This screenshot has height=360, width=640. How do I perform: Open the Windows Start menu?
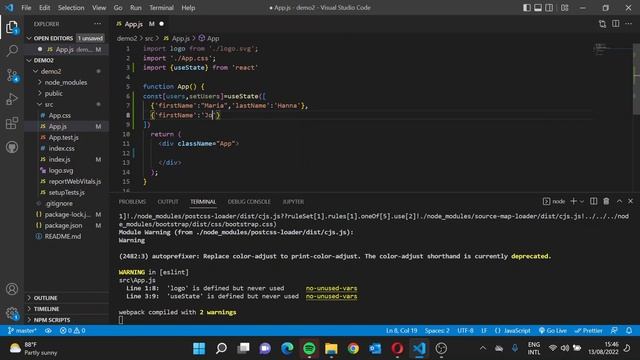tap(199, 348)
